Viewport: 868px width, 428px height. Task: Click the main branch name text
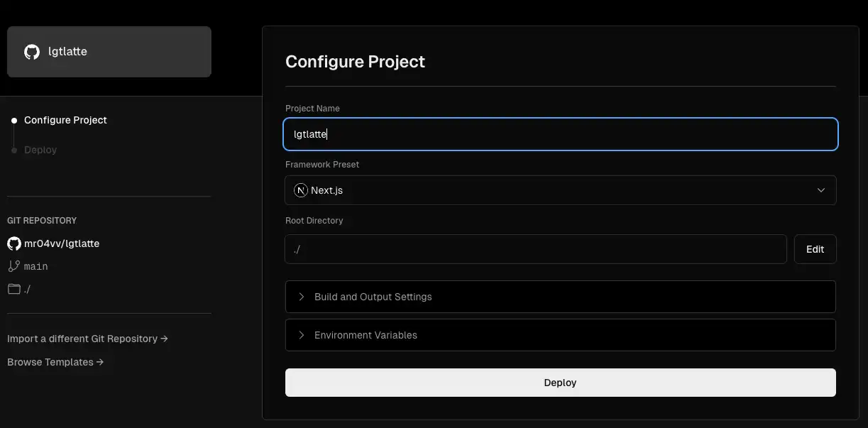tap(36, 266)
